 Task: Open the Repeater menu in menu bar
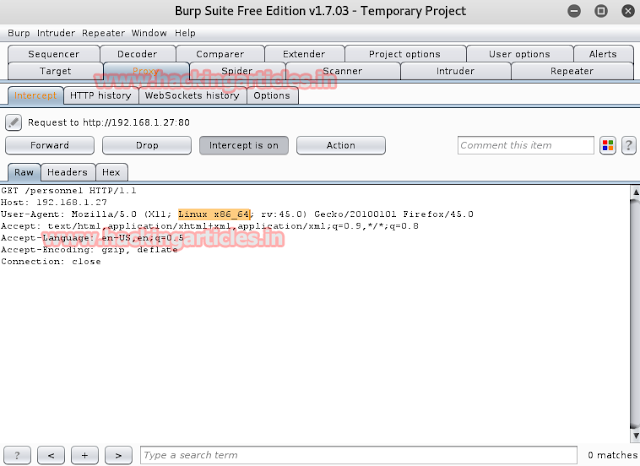pos(103,33)
